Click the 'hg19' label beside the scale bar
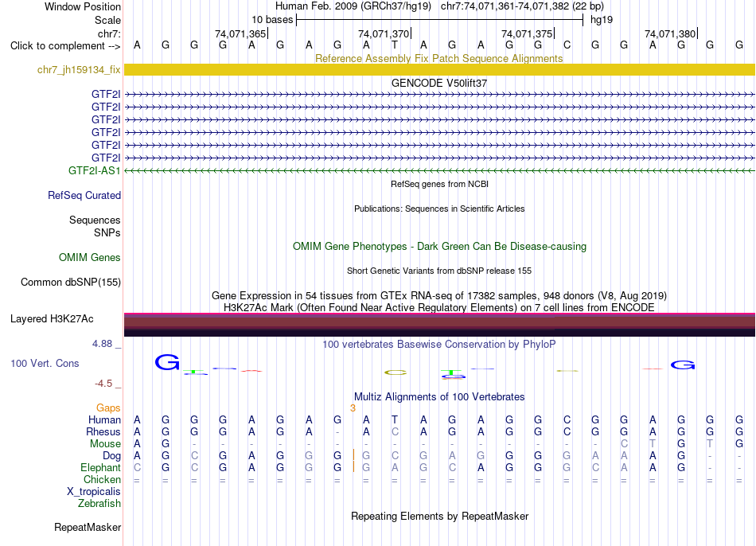 click(602, 20)
